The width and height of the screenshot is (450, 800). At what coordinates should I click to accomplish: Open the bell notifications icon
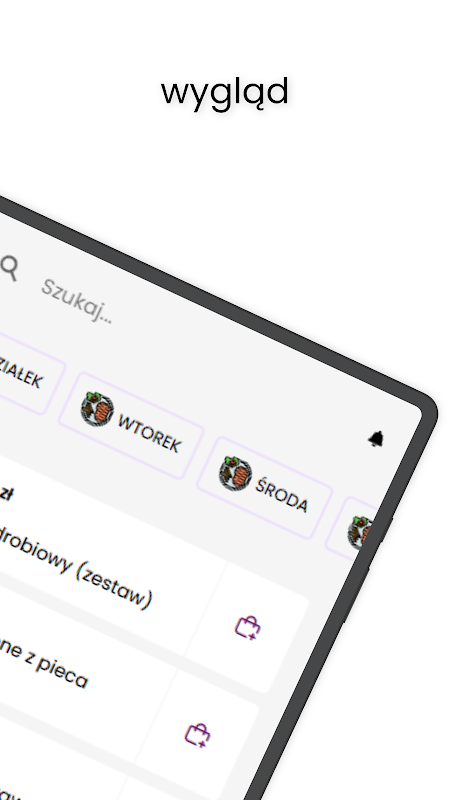(377, 439)
